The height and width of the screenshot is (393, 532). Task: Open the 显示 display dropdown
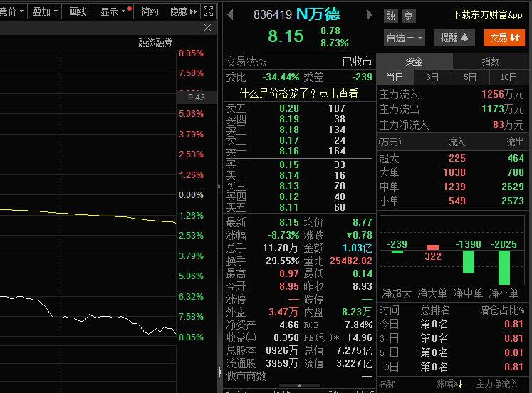[114, 11]
